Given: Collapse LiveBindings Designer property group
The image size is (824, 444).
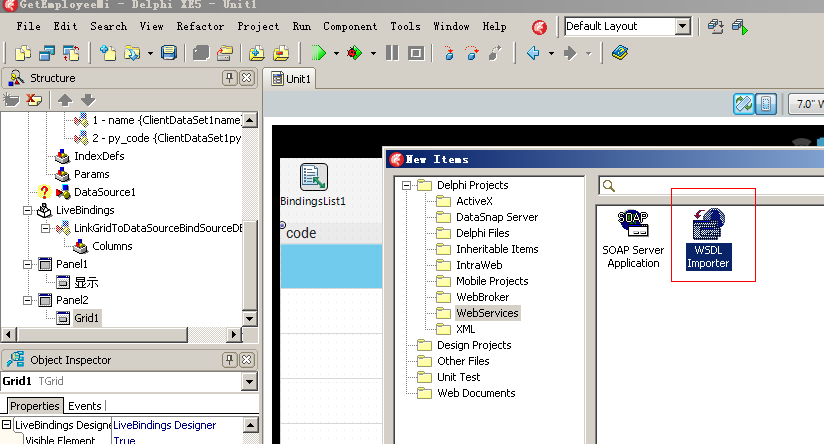Looking at the screenshot, I should click(6, 425).
